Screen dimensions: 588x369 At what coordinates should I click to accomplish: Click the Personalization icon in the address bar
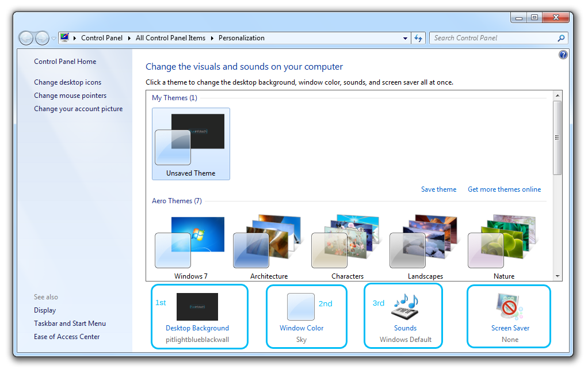coord(64,37)
